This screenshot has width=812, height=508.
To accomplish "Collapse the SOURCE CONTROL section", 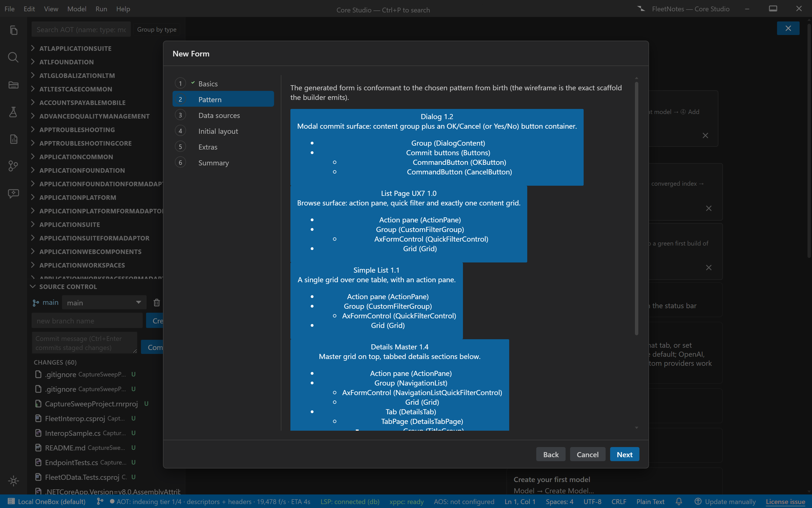I will click(32, 286).
